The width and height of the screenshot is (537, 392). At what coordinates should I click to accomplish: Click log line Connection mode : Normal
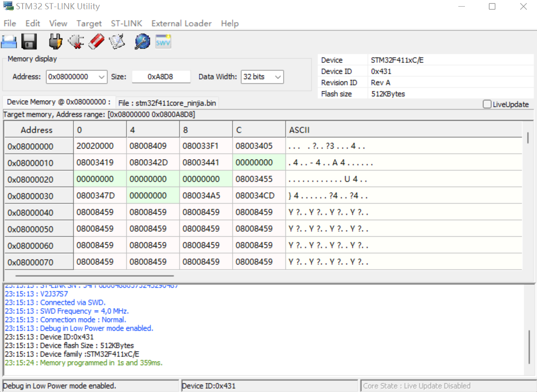(x=65, y=320)
